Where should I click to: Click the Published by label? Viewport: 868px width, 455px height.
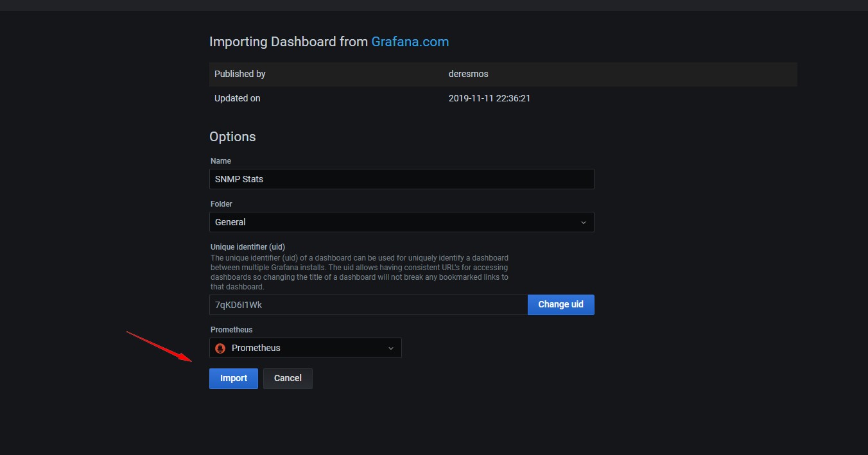(239, 74)
